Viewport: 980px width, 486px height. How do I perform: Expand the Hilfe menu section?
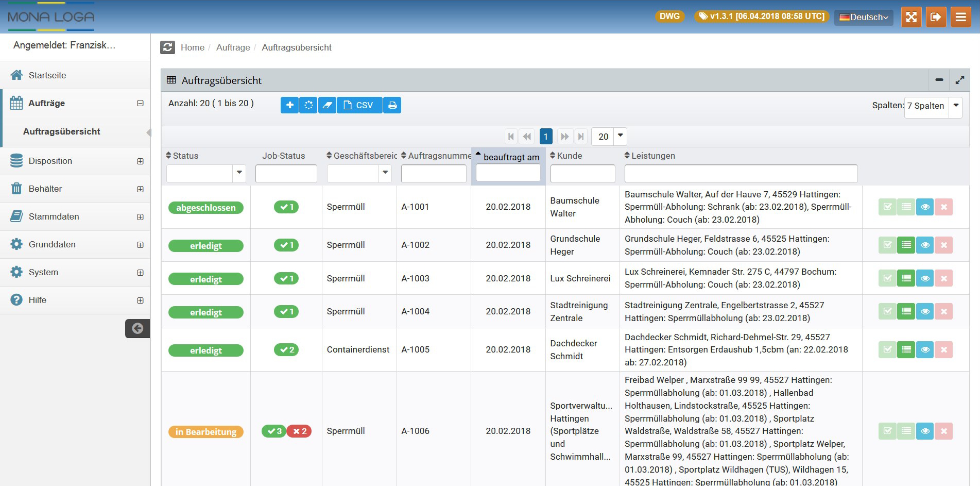[x=140, y=300]
